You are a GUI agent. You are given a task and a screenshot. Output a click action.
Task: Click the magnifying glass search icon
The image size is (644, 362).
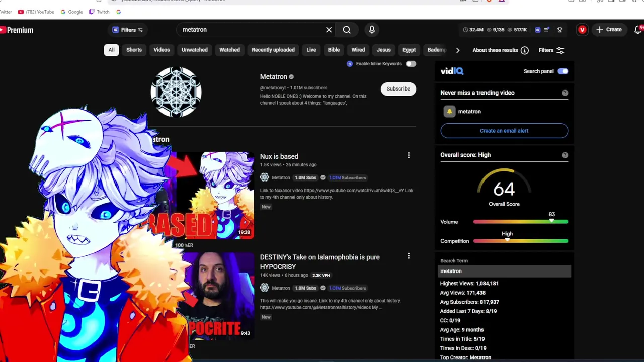click(347, 30)
